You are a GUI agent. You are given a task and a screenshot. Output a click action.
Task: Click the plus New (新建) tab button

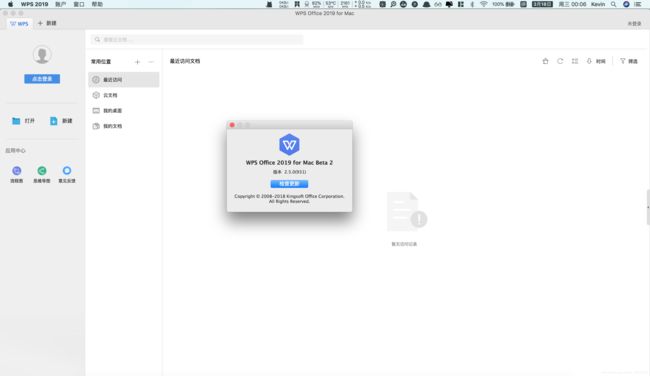tap(47, 23)
